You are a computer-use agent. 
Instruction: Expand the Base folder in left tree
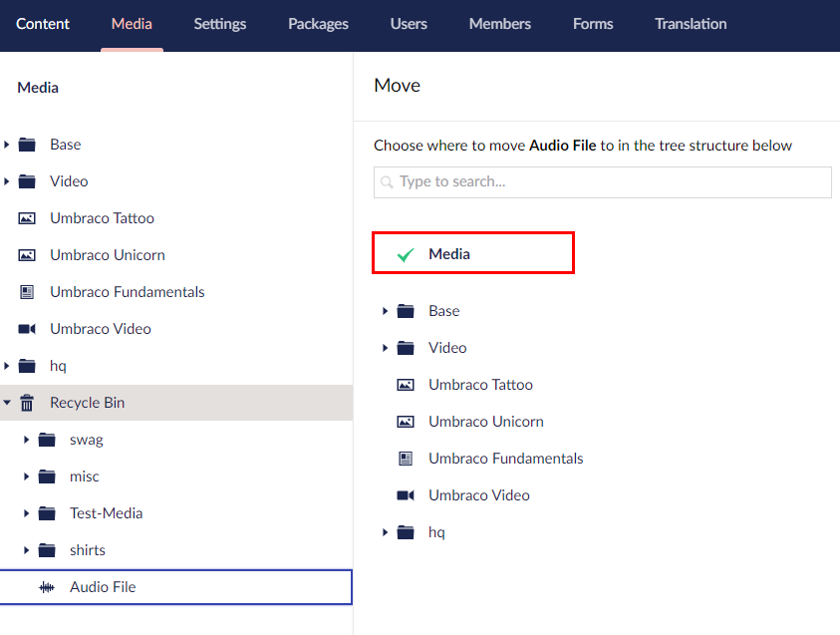tap(7, 145)
